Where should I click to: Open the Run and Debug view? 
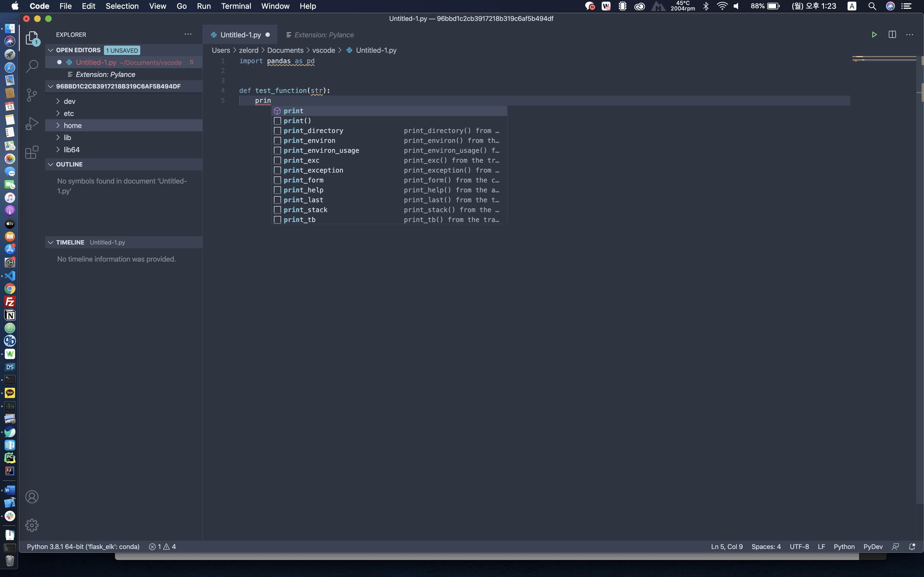click(32, 123)
